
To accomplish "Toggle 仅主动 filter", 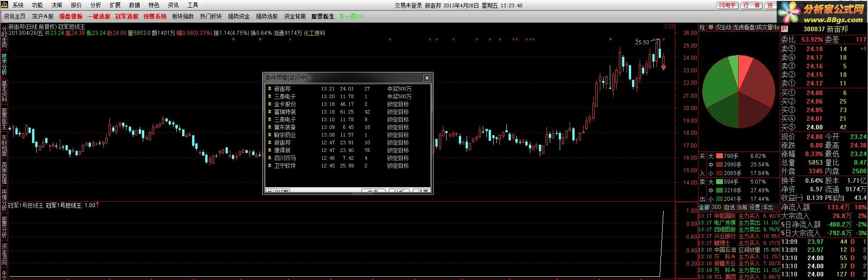I will coord(723,27).
